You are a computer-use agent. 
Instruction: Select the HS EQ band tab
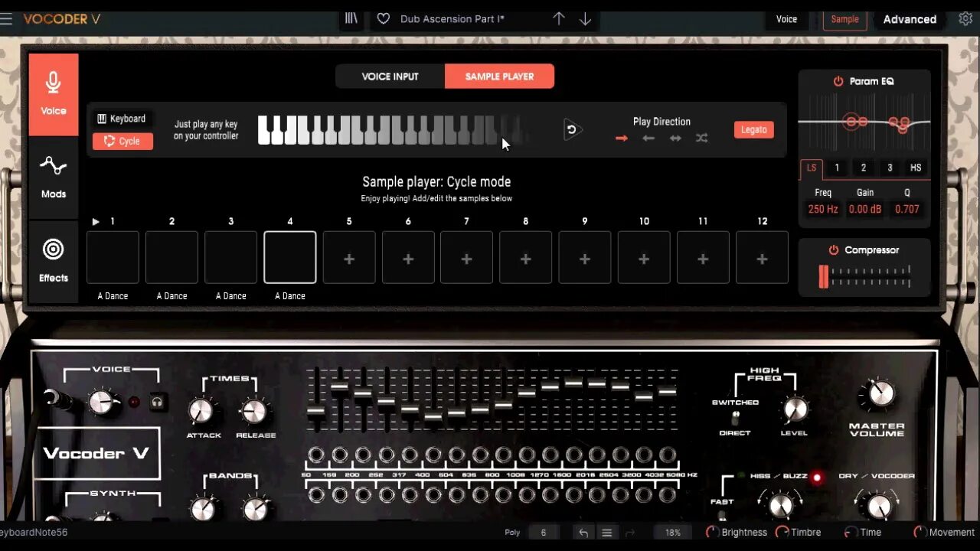click(915, 168)
